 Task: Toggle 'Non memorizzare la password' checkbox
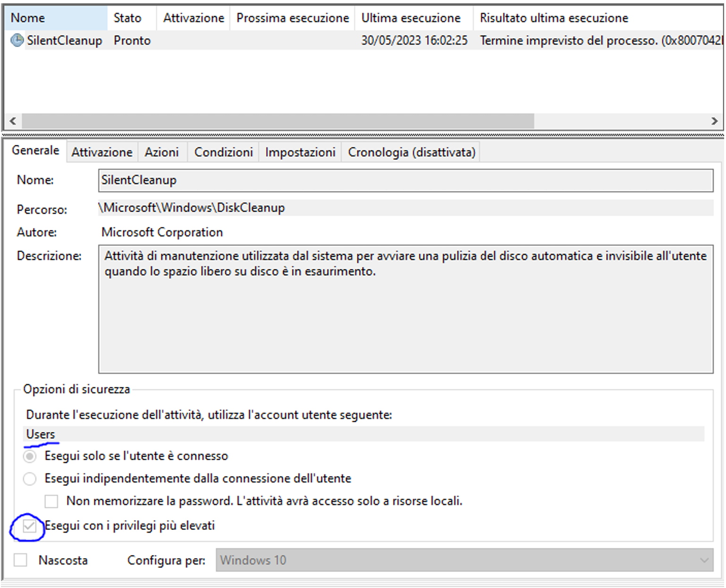(51, 501)
